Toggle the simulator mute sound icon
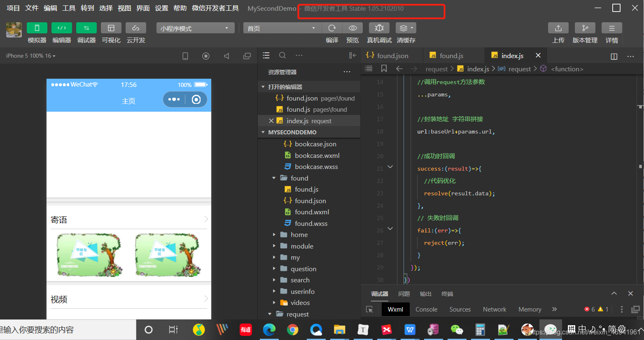Screen dimensions: 644x340 226,56
